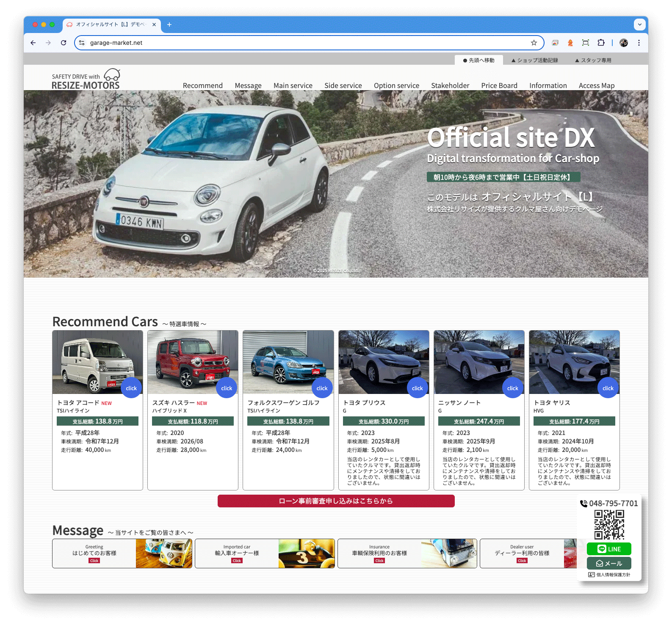Click the メール contact button
This screenshot has height=625, width=672.
point(609,563)
